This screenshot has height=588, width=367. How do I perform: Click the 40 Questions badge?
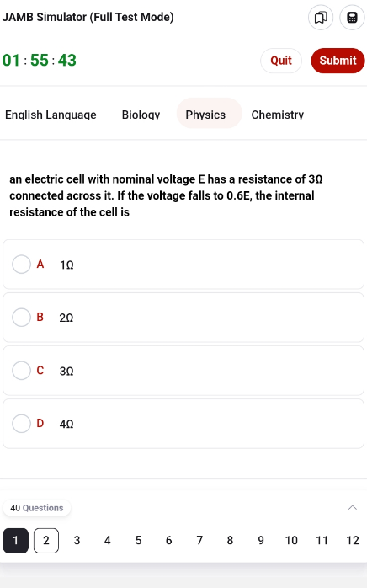37,508
